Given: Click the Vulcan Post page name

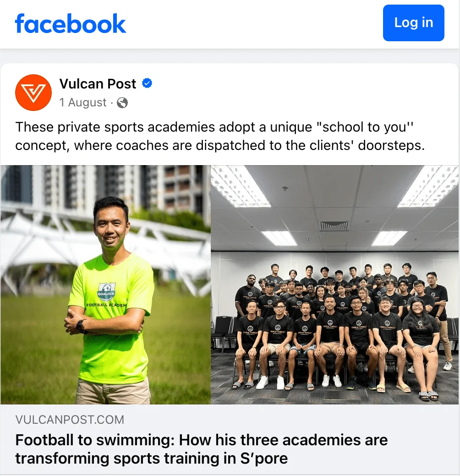Looking at the screenshot, I should (x=98, y=84).
